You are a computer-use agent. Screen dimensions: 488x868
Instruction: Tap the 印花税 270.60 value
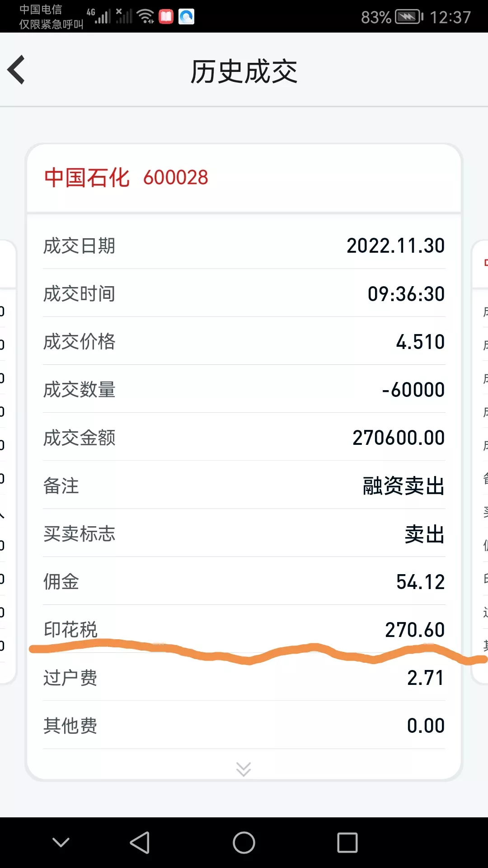pyautogui.click(x=415, y=629)
